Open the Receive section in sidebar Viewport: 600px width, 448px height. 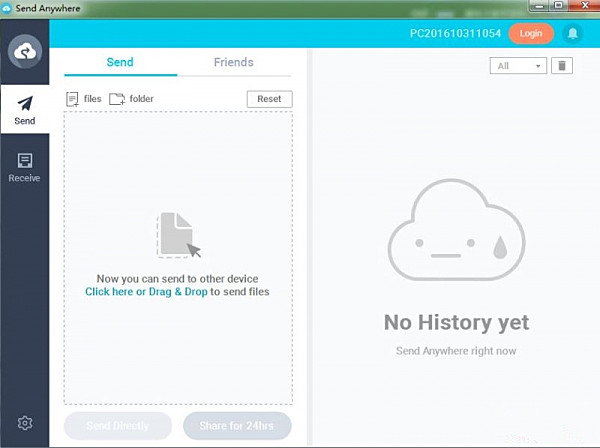pos(24,168)
